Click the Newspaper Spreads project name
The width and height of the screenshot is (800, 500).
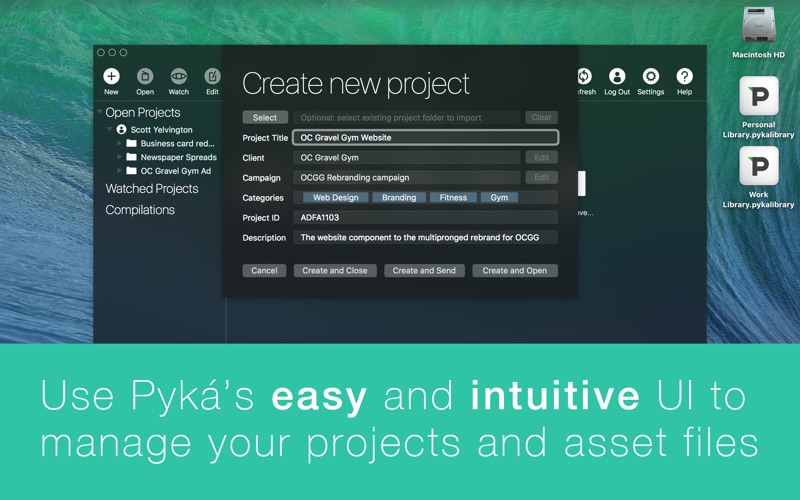[x=179, y=157]
